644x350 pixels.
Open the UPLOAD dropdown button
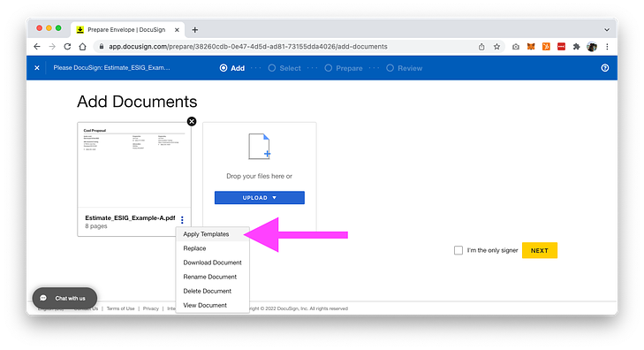click(x=260, y=198)
